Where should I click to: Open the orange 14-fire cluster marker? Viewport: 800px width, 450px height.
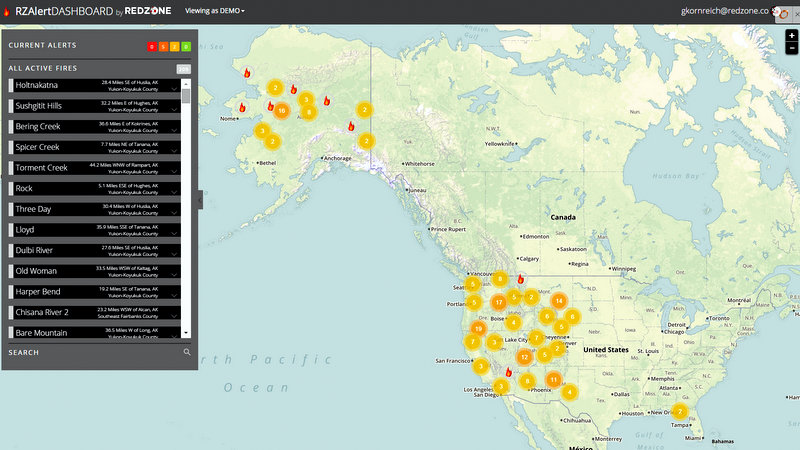(559, 301)
